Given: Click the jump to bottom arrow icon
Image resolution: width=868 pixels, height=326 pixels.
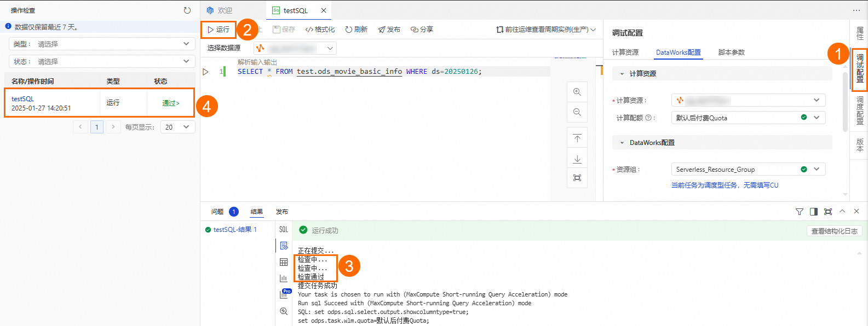Looking at the screenshot, I should click(577, 159).
